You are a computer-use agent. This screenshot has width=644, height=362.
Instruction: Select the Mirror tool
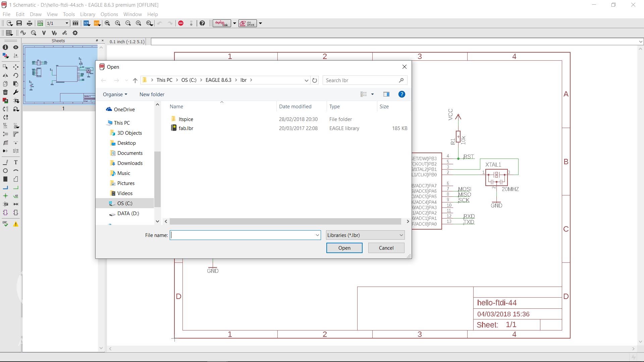(x=5, y=75)
